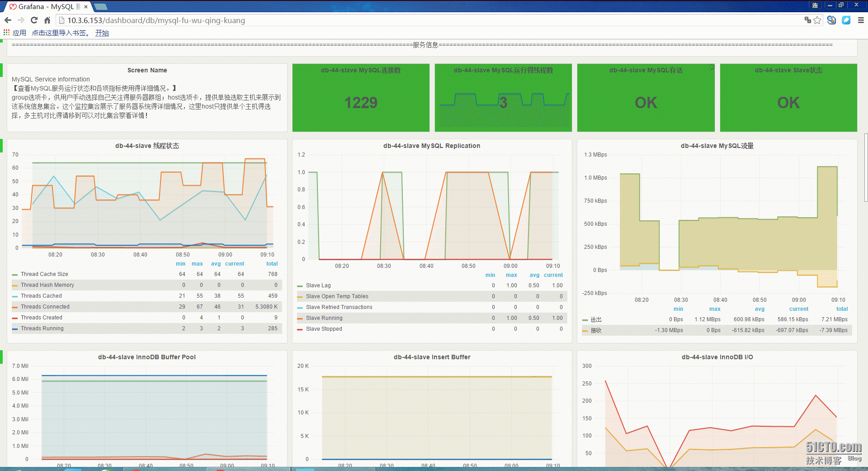Viewport: 868px width, 471px height.
Task: Open a new browser tab
Action: click(x=100, y=7)
